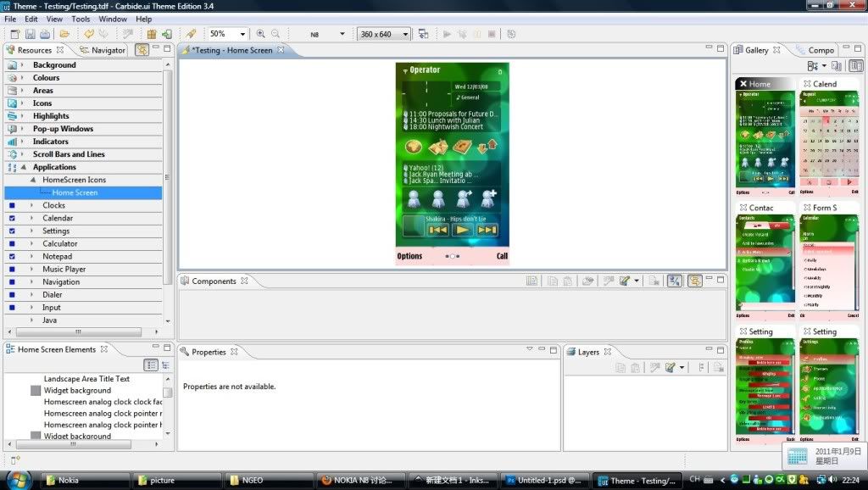
Task: Open the Tools menu
Action: click(81, 19)
